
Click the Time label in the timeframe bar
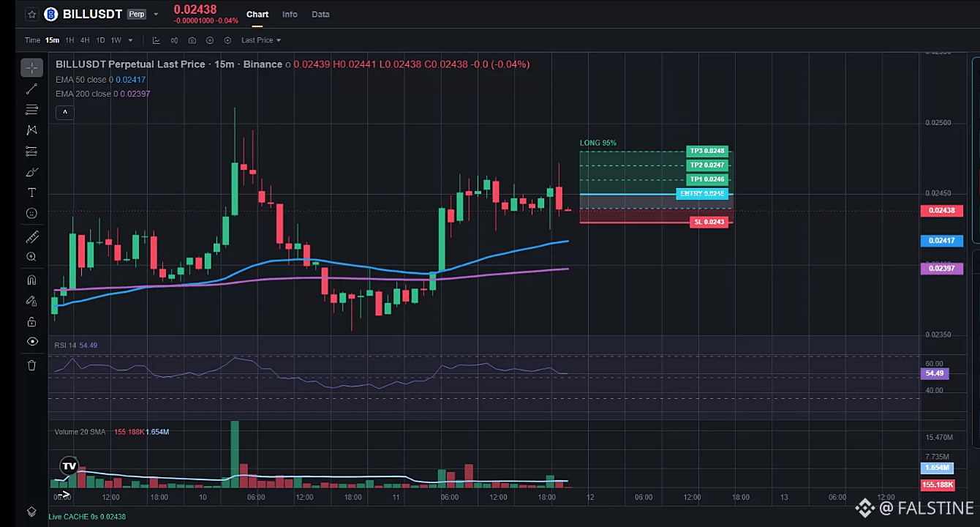(x=32, y=40)
